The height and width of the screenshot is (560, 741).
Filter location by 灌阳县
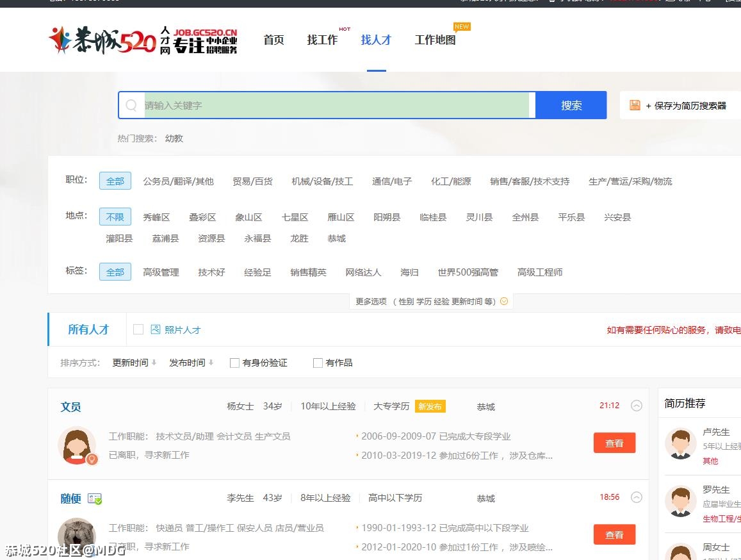[x=120, y=239]
